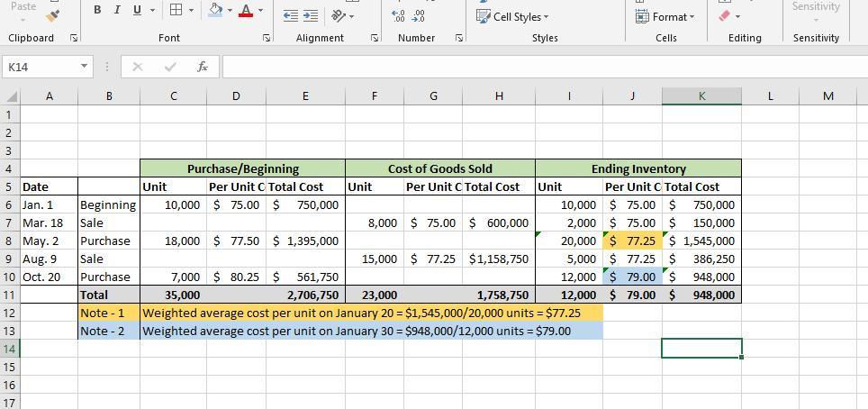The image size is (868, 409).
Task: Expand the Name Box dropdown arrow
Action: pyautogui.click(x=84, y=67)
